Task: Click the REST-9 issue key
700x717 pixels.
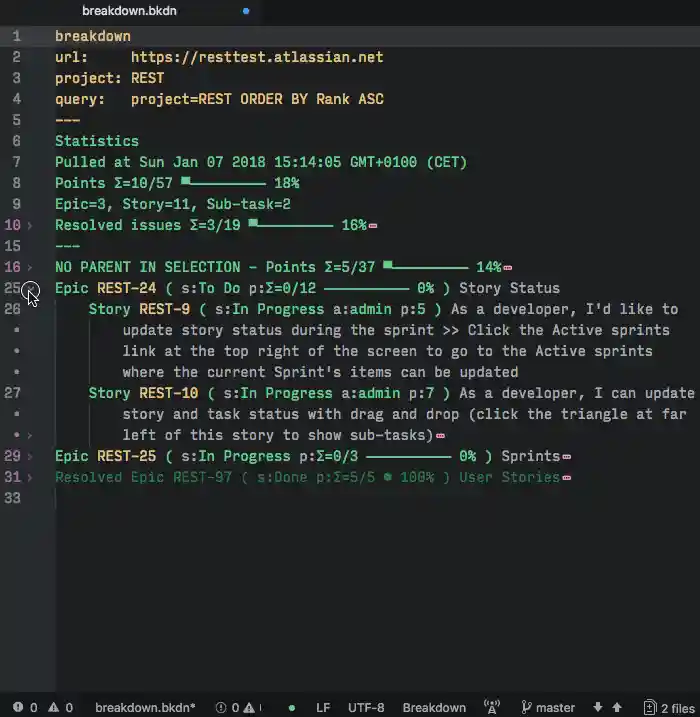Action: 165,309
